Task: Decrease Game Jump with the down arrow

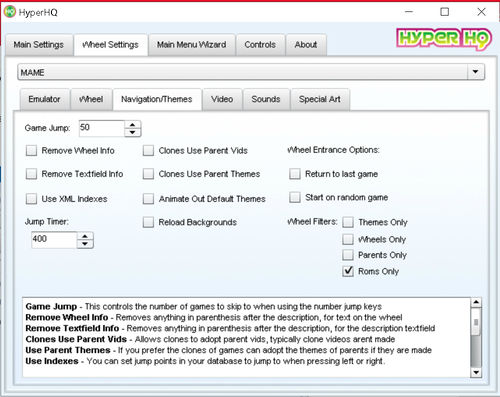Action: [x=133, y=133]
